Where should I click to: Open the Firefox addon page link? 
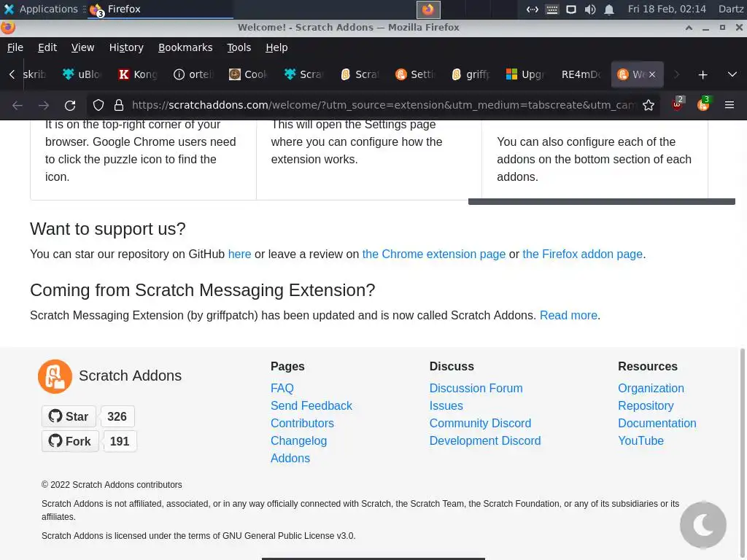(583, 254)
